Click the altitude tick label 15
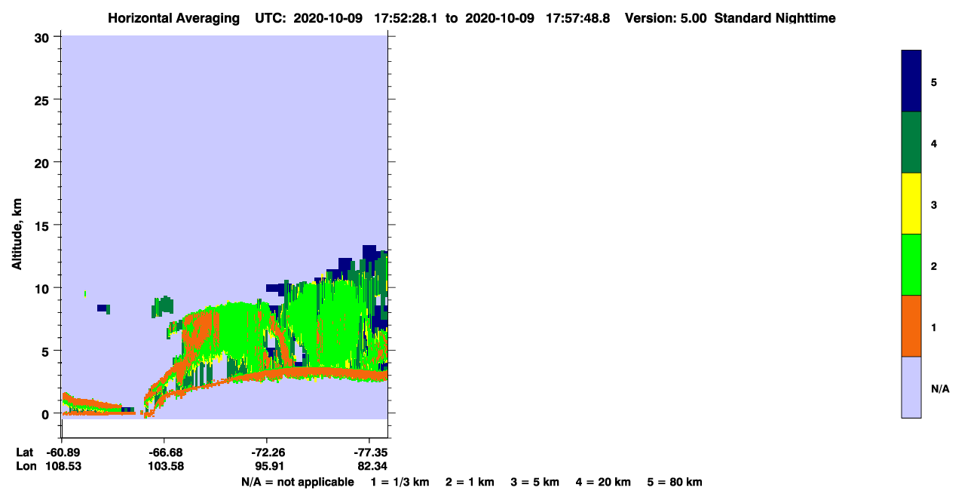The image size is (980, 503). 44,225
